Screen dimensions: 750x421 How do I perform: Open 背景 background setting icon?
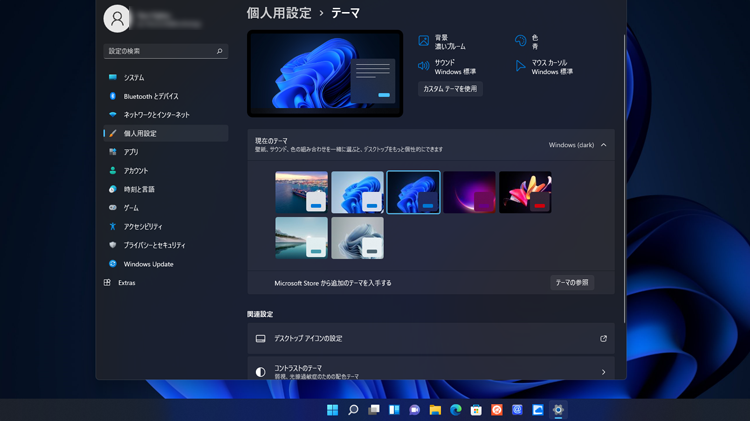click(423, 41)
